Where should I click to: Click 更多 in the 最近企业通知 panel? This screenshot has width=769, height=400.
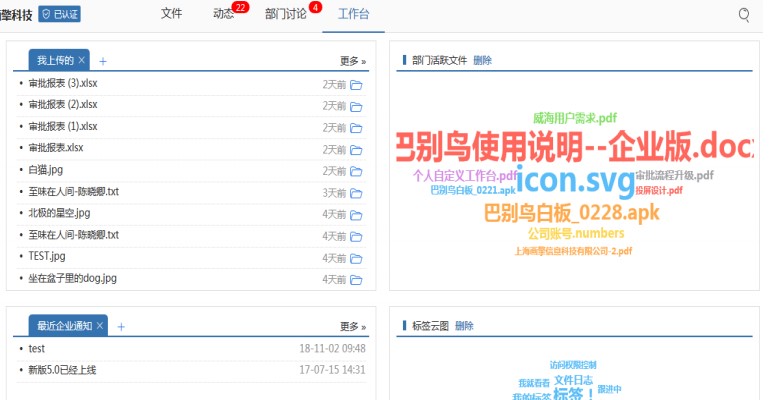[x=353, y=326]
